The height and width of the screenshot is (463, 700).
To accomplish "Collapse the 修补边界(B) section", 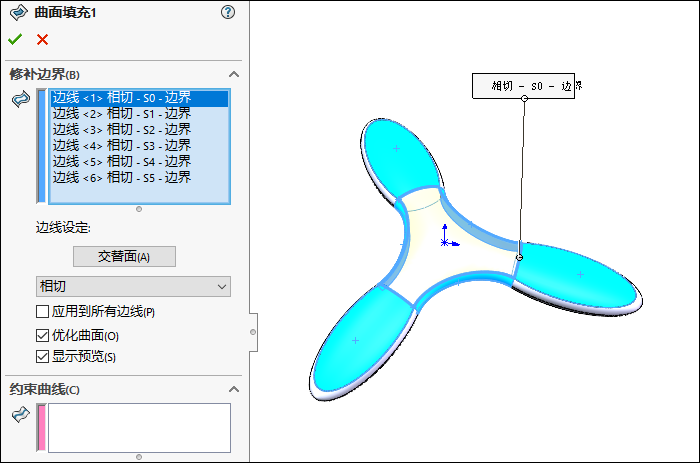I will (234, 74).
